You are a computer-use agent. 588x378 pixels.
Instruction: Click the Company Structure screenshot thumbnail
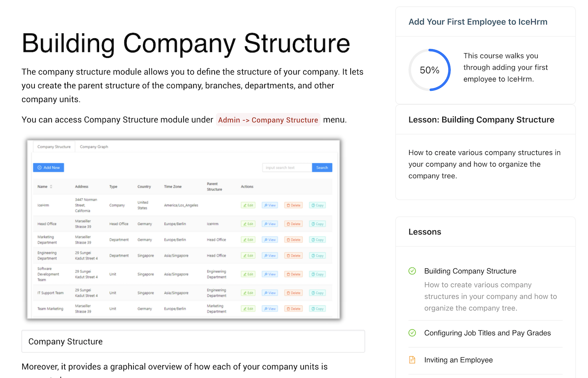point(183,230)
